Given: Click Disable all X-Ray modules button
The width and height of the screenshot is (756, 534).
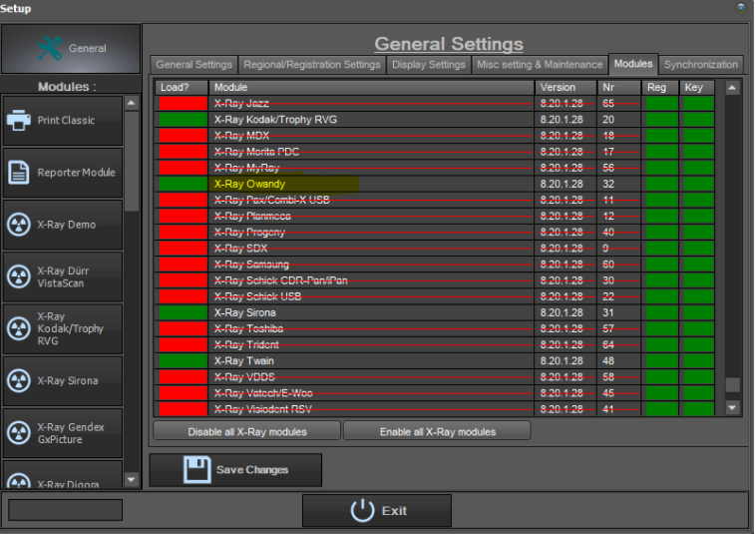Looking at the screenshot, I should (247, 432).
